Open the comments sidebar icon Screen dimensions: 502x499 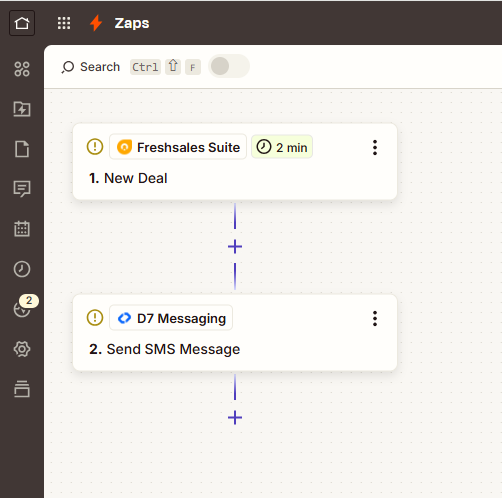pyautogui.click(x=22, y=189)
